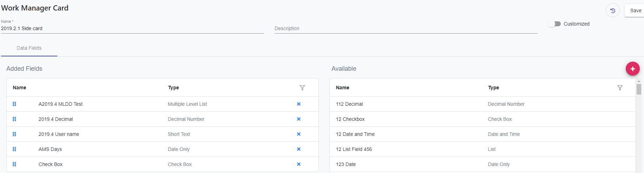Grab drag handle for Check Box row
This screenshot has width=644, height=173.
pos(14,164)
